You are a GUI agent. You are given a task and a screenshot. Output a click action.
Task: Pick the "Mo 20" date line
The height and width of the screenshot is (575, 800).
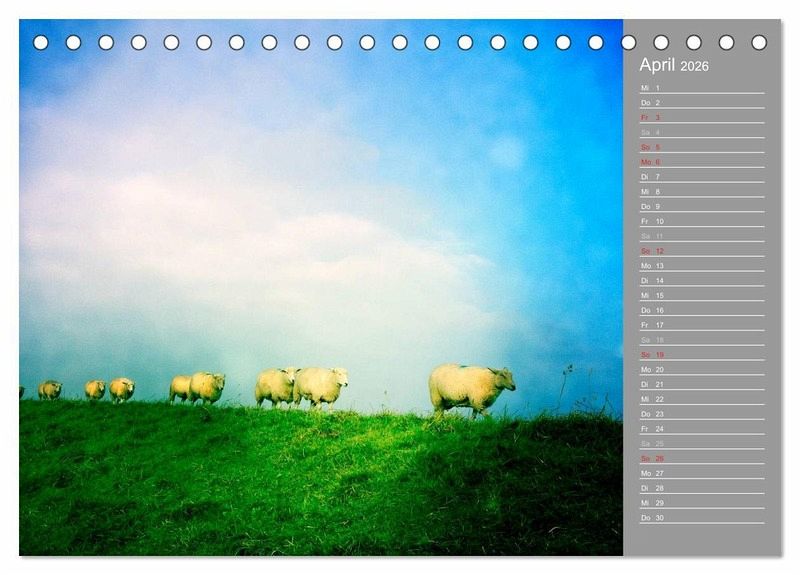(x=701, y=369)
